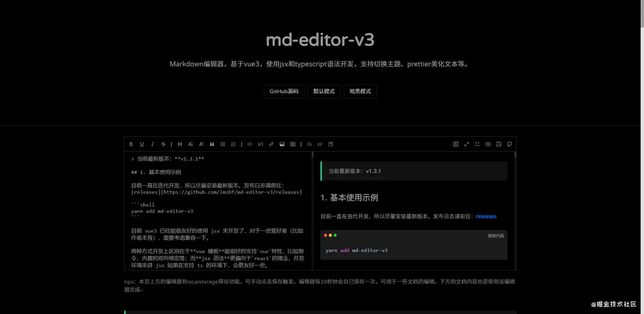
Task: Click the "```shell" line in the editor
Action: coord(143,205)
